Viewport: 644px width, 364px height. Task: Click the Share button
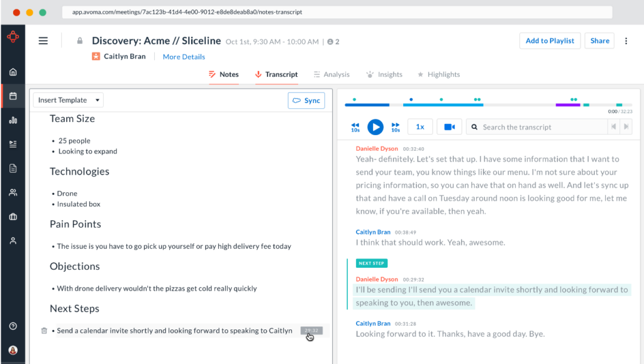[x=599, y=41]
